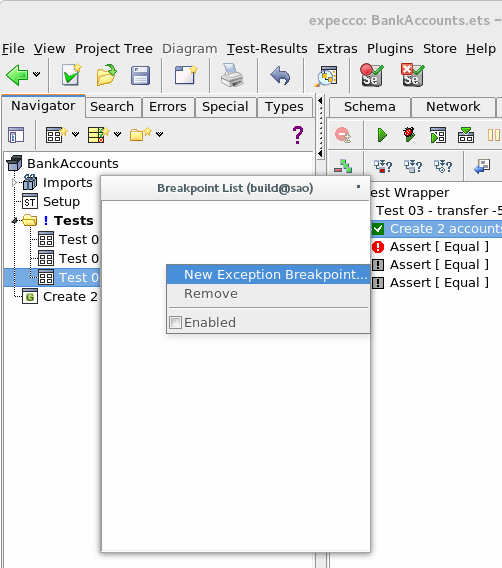Click the orange pause icon
The width and height of the screenshot is (502, 568).
point(494,135)
